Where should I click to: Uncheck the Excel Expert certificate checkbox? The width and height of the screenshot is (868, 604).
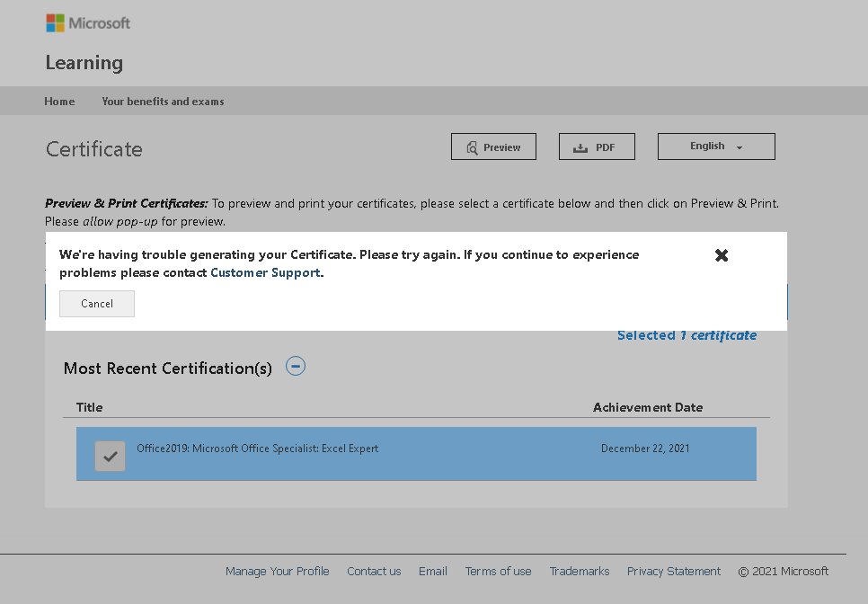(111, 457)
